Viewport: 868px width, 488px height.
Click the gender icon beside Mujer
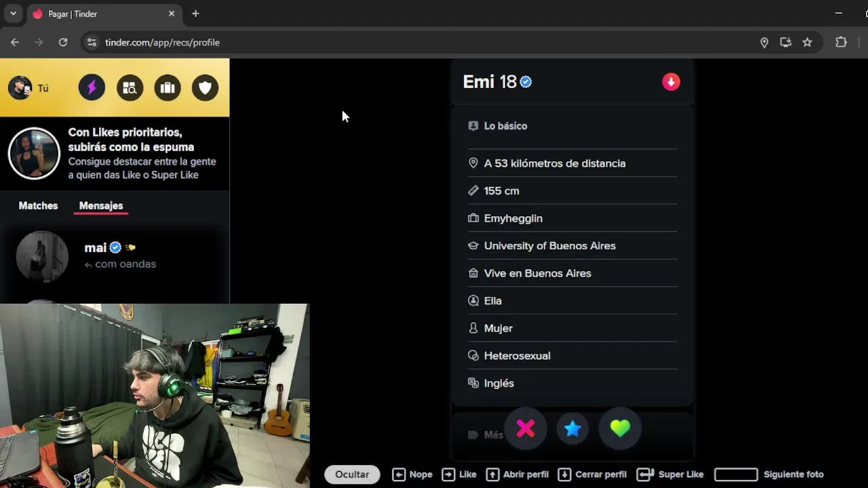click(473, 328)
